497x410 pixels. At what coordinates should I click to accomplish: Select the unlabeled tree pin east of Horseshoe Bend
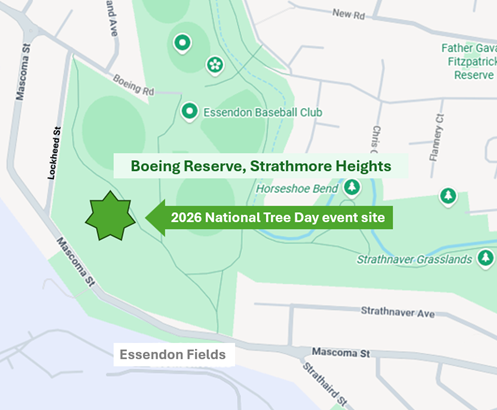pyautogui.click(x=448, y=197)
